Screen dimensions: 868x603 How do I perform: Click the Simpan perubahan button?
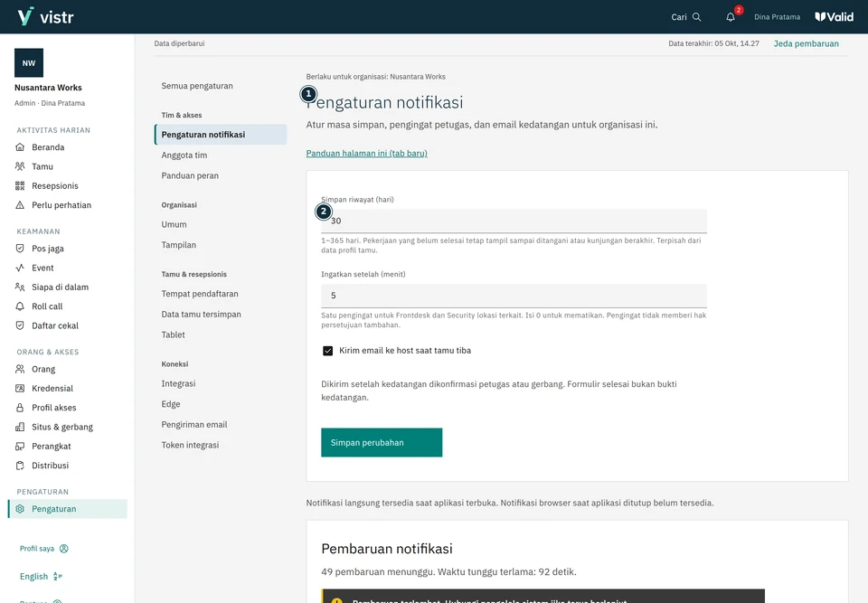pyautogui.click(x=382, y=442)
